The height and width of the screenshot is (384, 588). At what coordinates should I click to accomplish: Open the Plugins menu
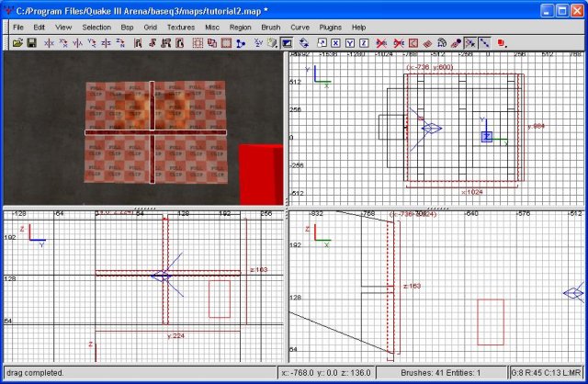tap(331, 28)
